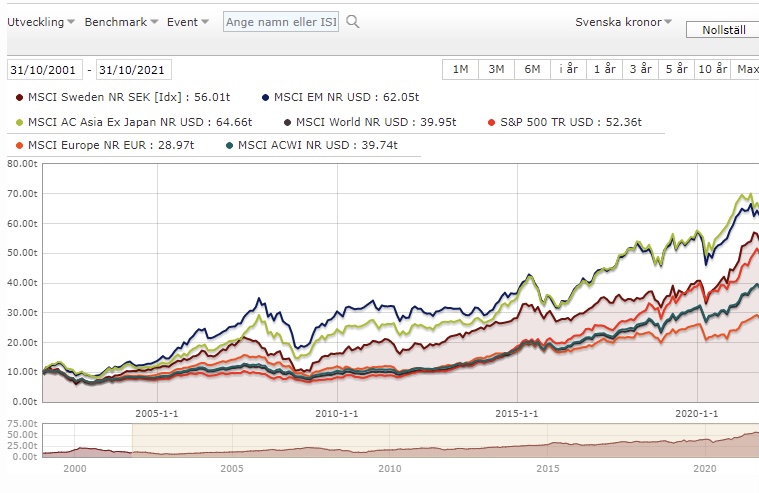Viewport: 759px width, 493px height.
Task: Edit the start date 31/10/2001 field
Action: click(45, 70)
